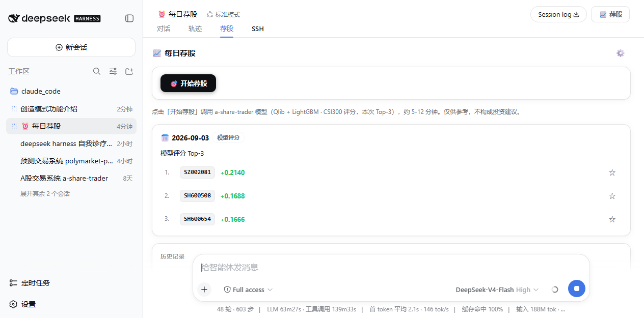Click the plus attachment icon in message box

pyautogui.click(x=204, y=290)
